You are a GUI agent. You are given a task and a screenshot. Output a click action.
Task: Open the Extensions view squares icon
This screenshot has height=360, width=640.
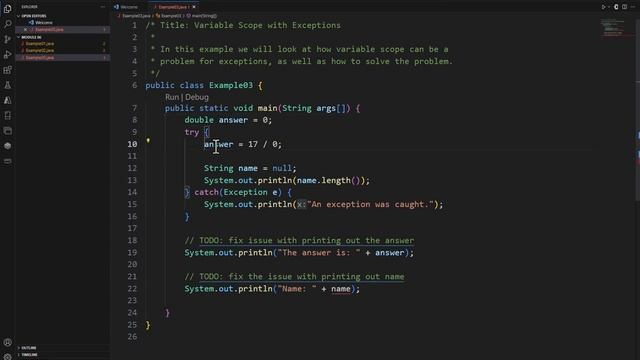tap(7, 70)
